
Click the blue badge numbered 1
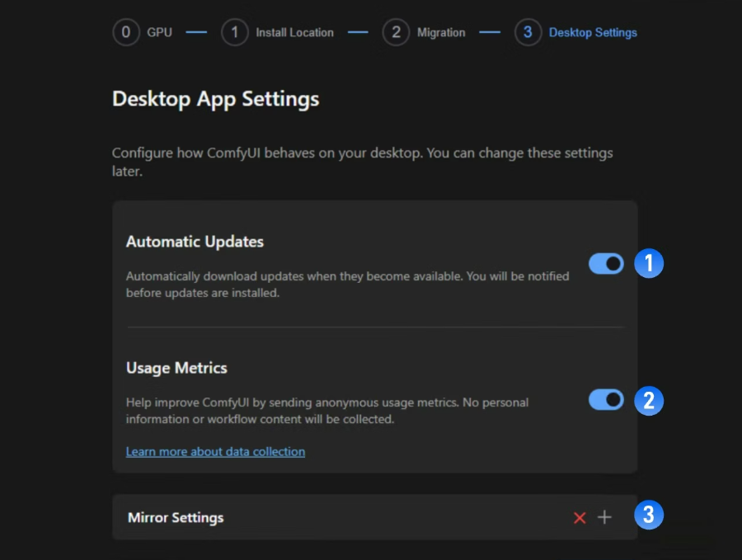pos(649,264)
